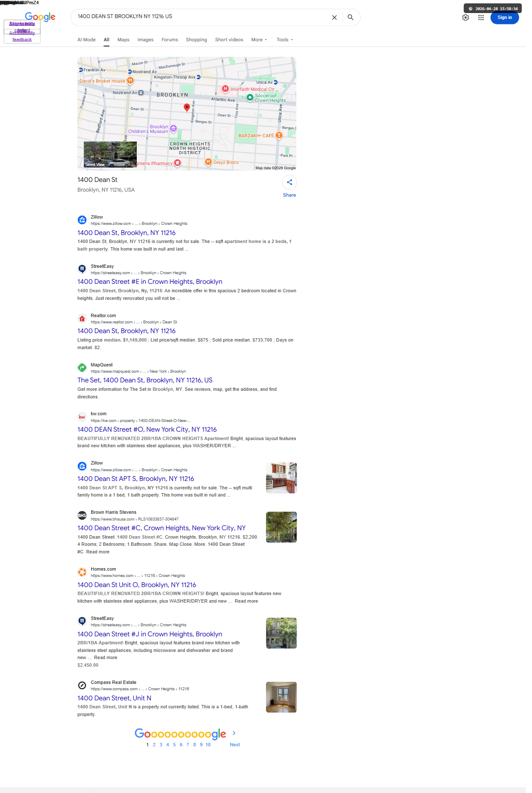The image size is (532, 793).
Task: Click the All tab
Action: tap(106, 40)
